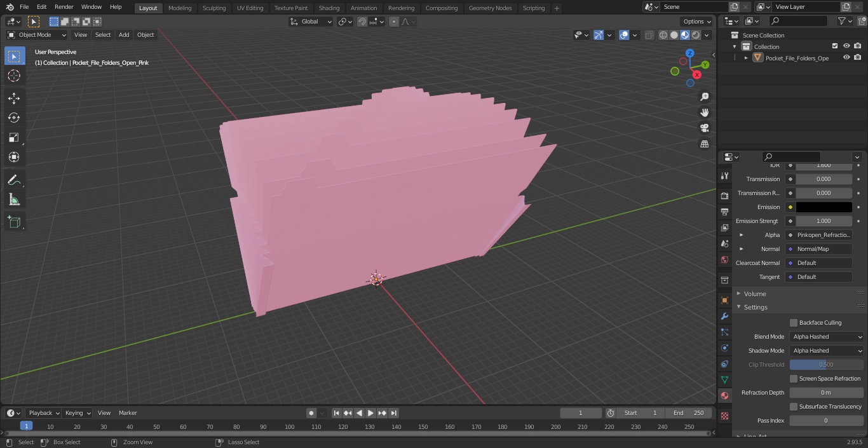
Task: Open the Blend Mode dropdown
Action: tap(827, 337)
